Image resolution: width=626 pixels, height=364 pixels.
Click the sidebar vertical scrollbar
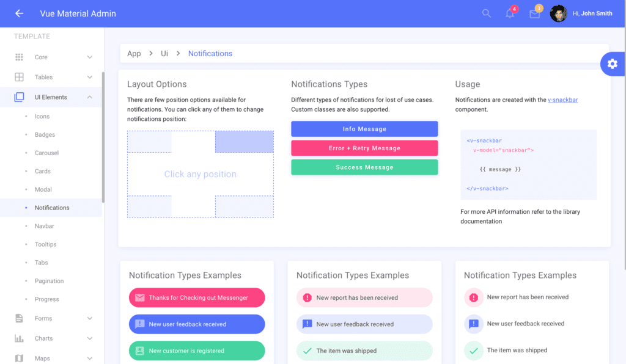pos(103,137)
